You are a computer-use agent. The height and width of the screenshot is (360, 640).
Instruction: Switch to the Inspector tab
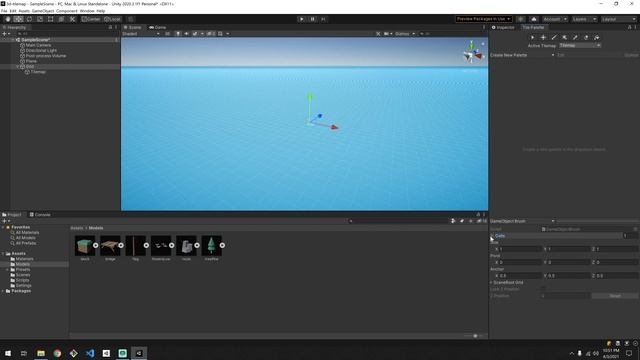(503, 27)
